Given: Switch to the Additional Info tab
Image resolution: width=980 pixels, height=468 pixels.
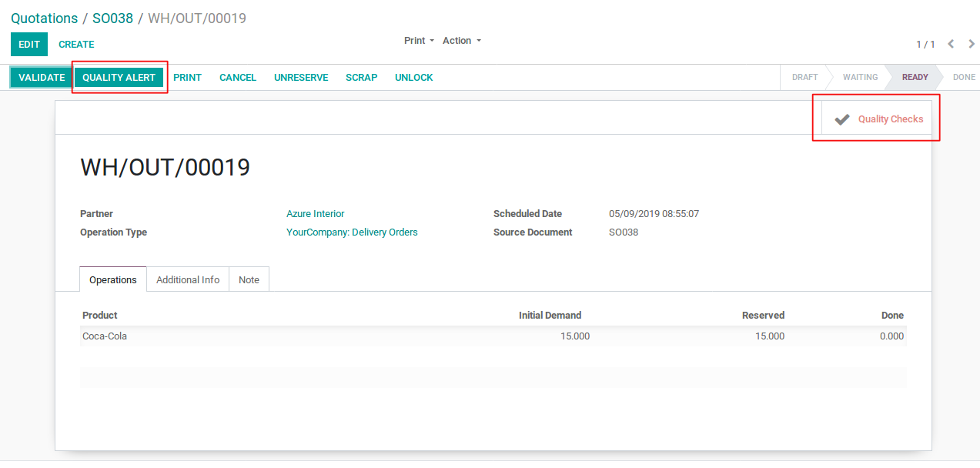Looking at the screenshot, I should [188, 279].
